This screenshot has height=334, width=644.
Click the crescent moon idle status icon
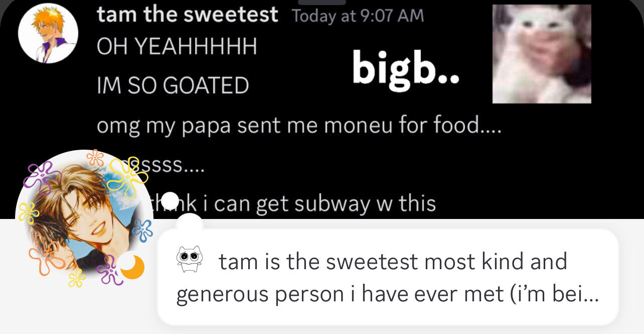point(132,266)
